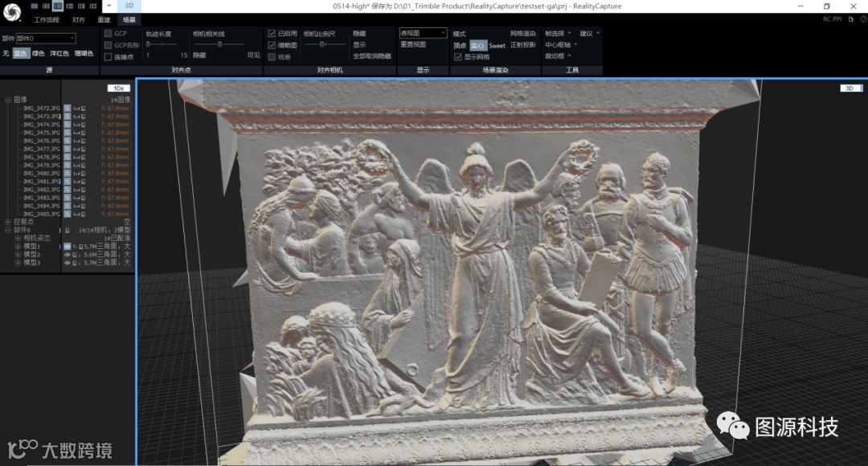Click the texture icon for IMG_3472.JPG
This screenshot has height=466, width=868.
[67, 108]
